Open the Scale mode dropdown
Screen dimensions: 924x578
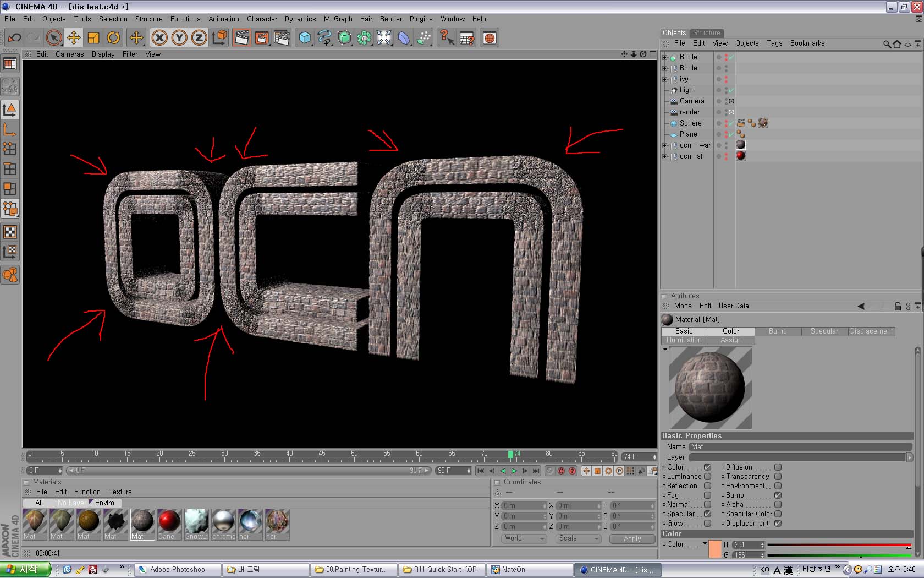click(x=577, y=538)
